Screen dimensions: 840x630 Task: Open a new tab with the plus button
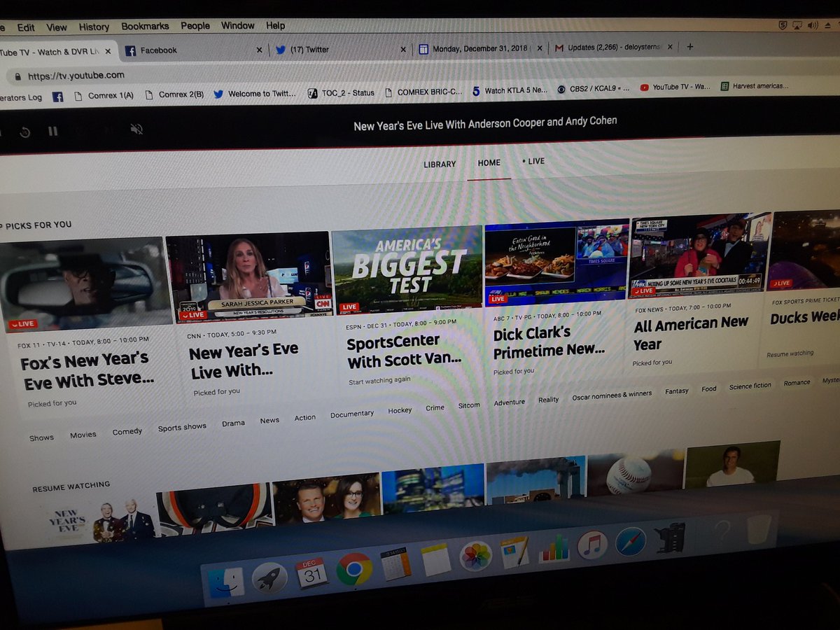tap(690, 46)
